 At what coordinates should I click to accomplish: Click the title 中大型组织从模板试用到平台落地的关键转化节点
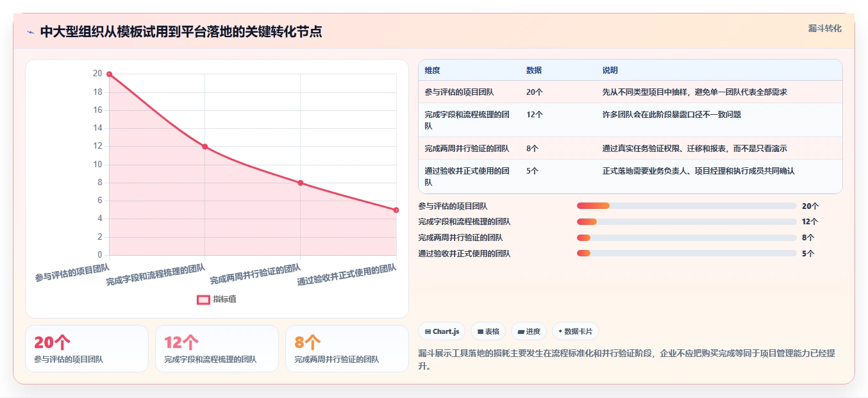click(x=181, y=31)
